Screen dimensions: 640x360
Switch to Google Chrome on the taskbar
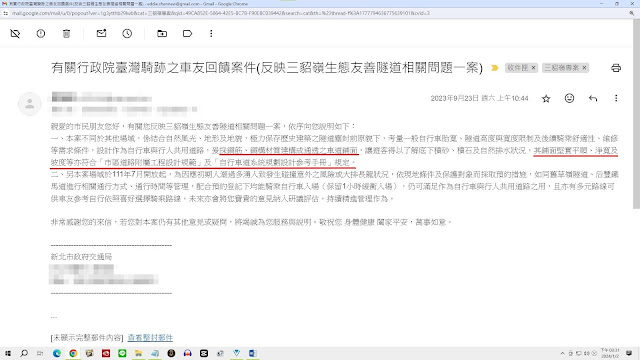click(x=73, y=353)
